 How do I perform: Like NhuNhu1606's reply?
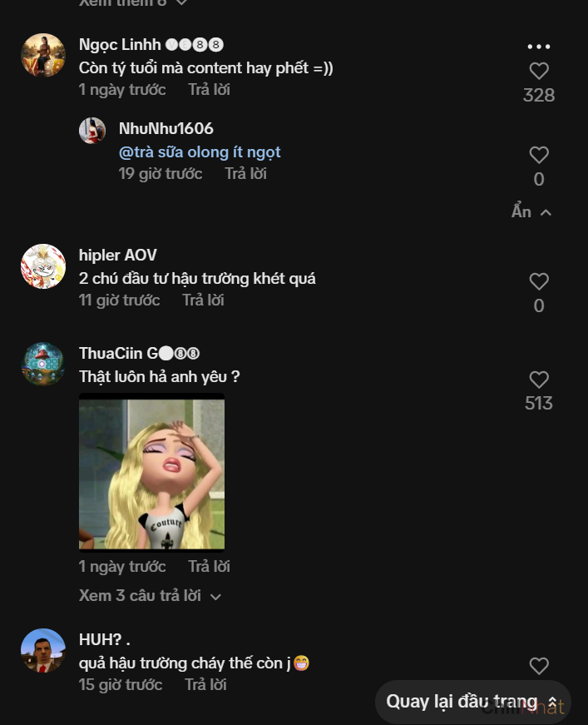click(539, 156)
